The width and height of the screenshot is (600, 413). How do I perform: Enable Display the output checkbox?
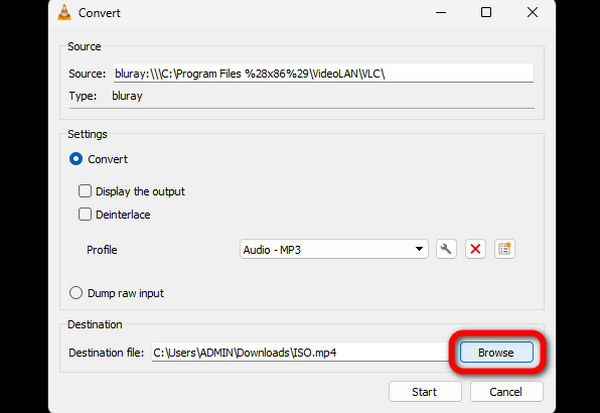85,191
